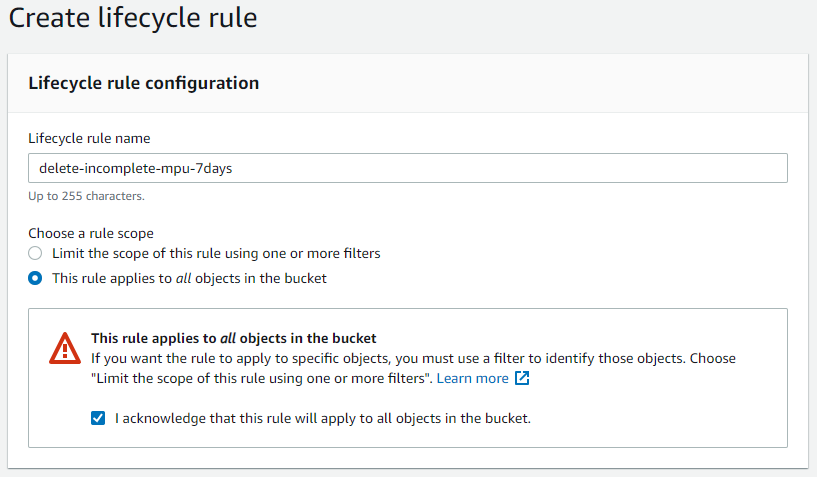Screen dimensions: 817x477
Task: Click the "Limit the scope...filters" radio label text
Action: tap(216, 254)
